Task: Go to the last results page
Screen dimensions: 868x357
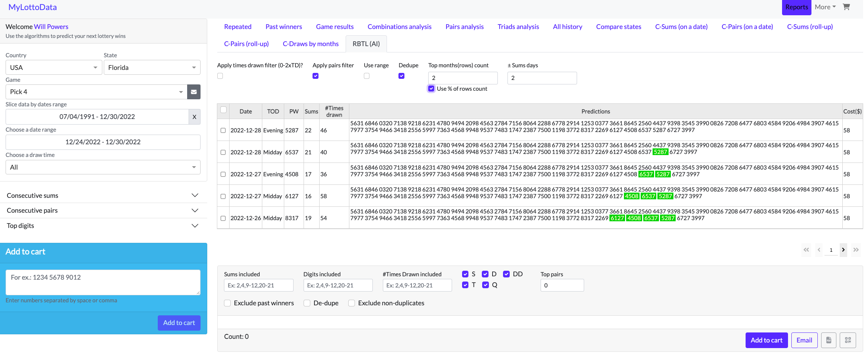Action: [x=856, y=250]
